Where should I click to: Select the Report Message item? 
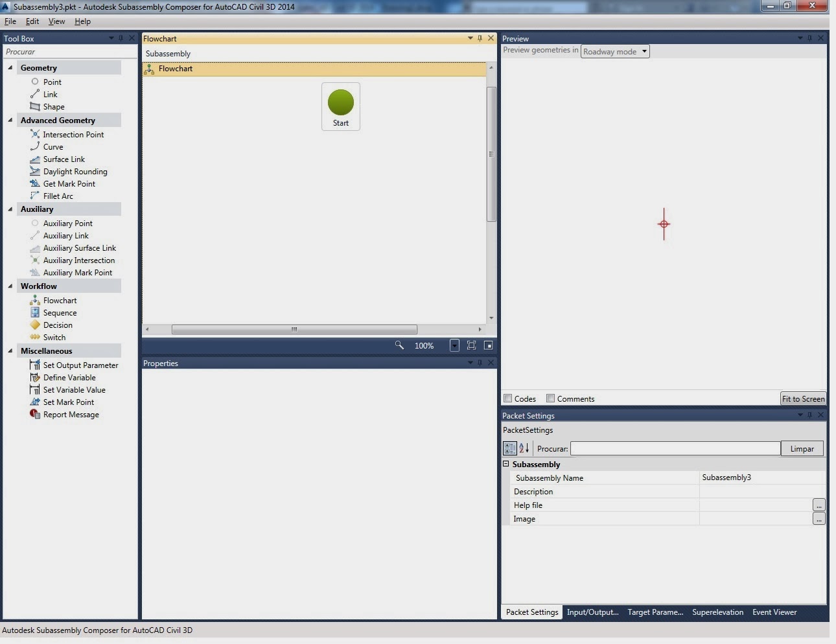click(65, 415)
